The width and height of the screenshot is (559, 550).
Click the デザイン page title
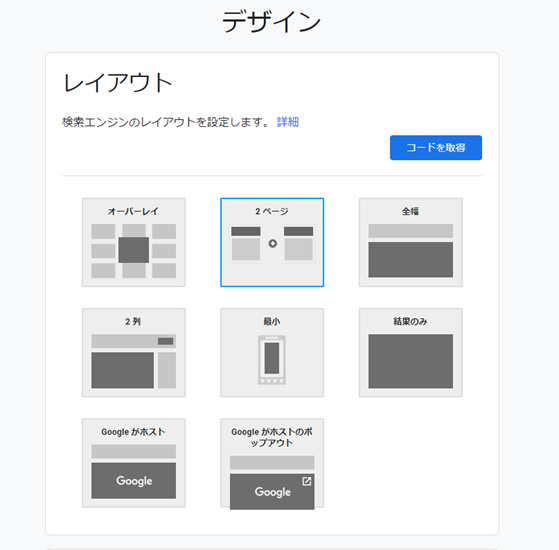(x=271, y=21)
